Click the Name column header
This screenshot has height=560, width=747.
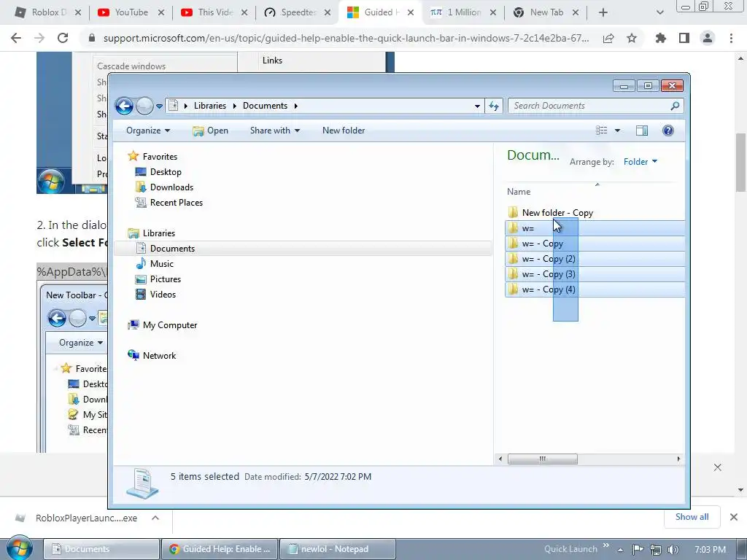point(519,192)
